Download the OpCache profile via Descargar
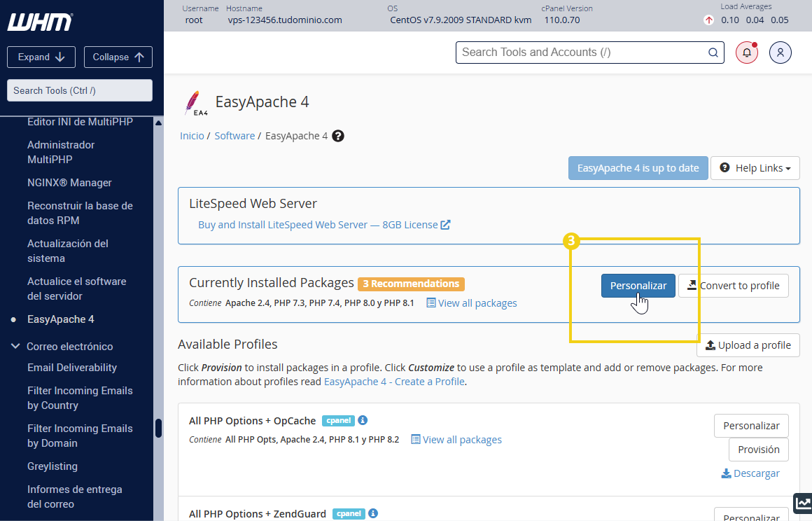 coord(750,473)
